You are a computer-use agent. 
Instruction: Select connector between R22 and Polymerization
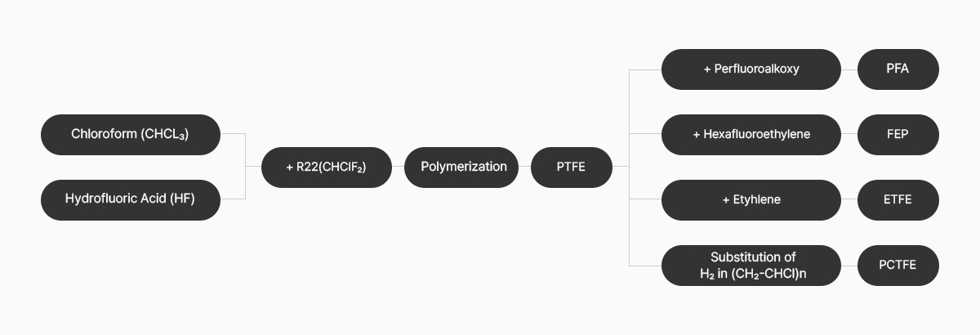(x=399, y=167)
